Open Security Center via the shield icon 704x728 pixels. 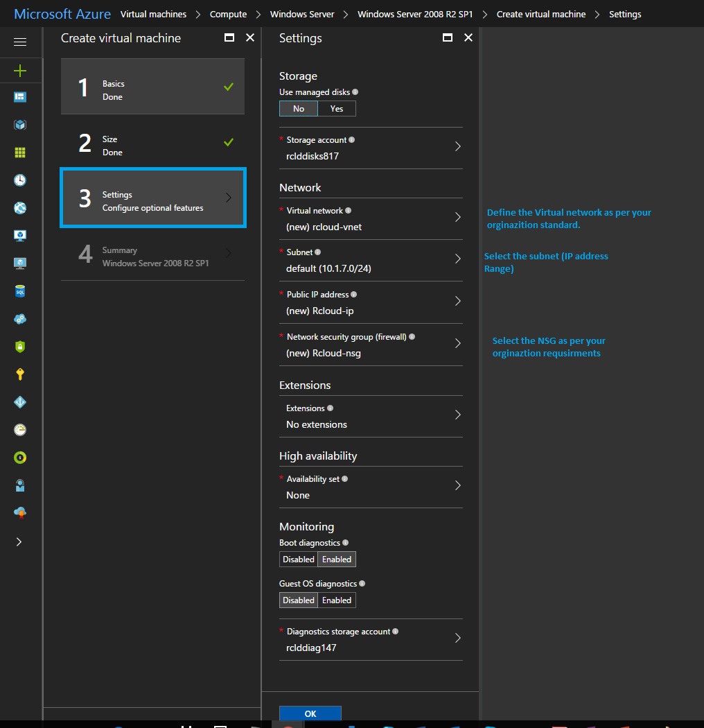tap(21, 347)
